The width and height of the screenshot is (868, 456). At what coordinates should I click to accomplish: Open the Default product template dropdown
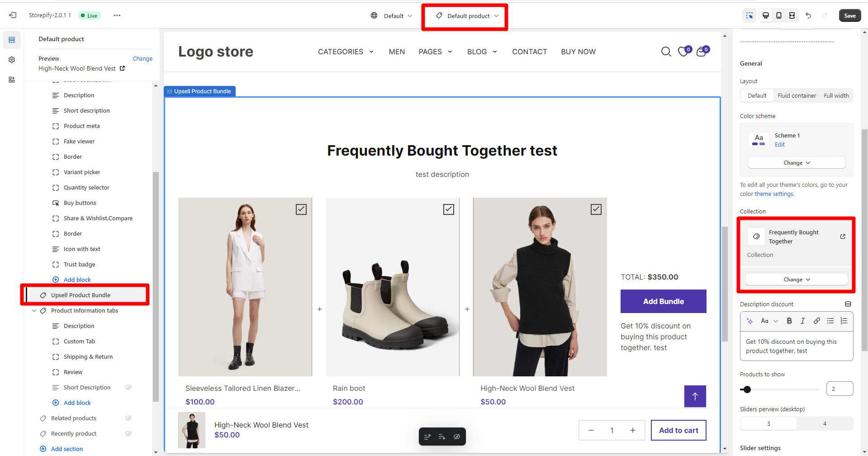coord(468,16)
